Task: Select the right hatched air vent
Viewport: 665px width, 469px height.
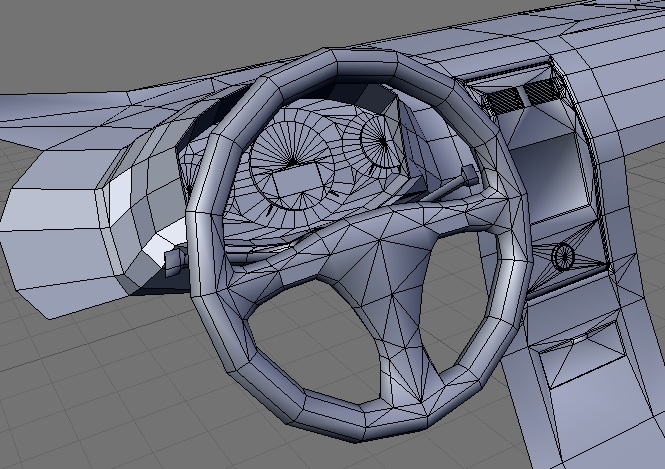Action: (540, 90)
